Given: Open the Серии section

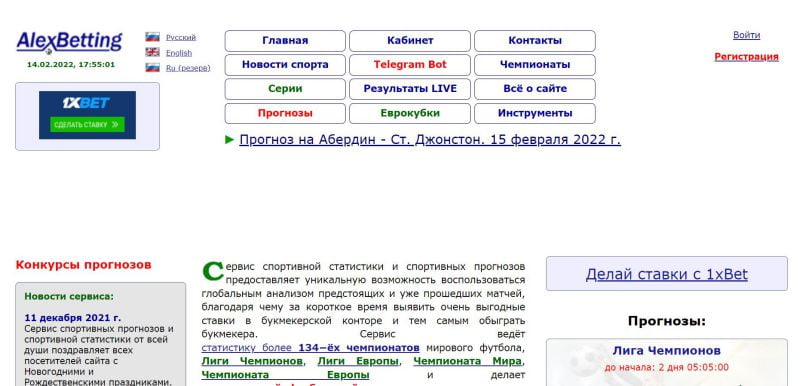Looking at the screenshot, I should pos(285,89).
